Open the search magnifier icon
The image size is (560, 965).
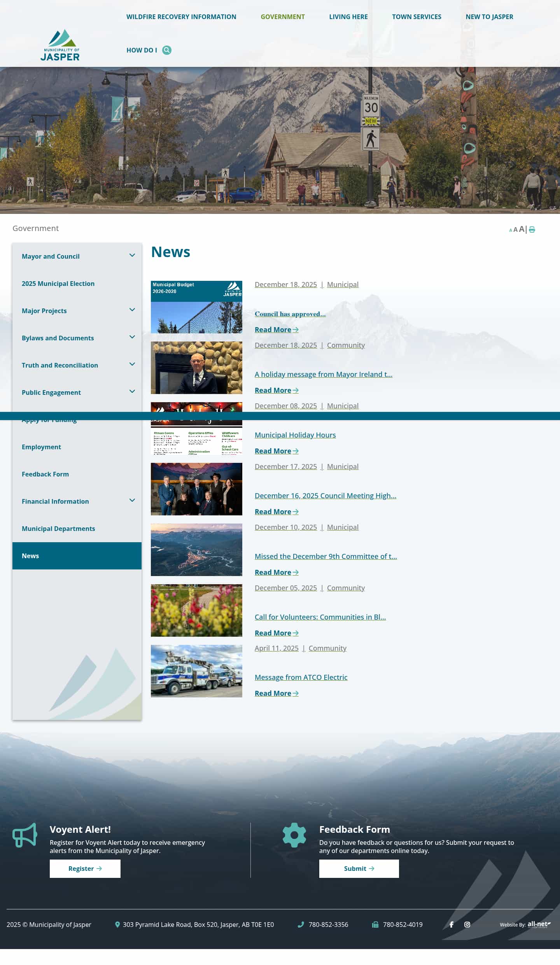167,50
